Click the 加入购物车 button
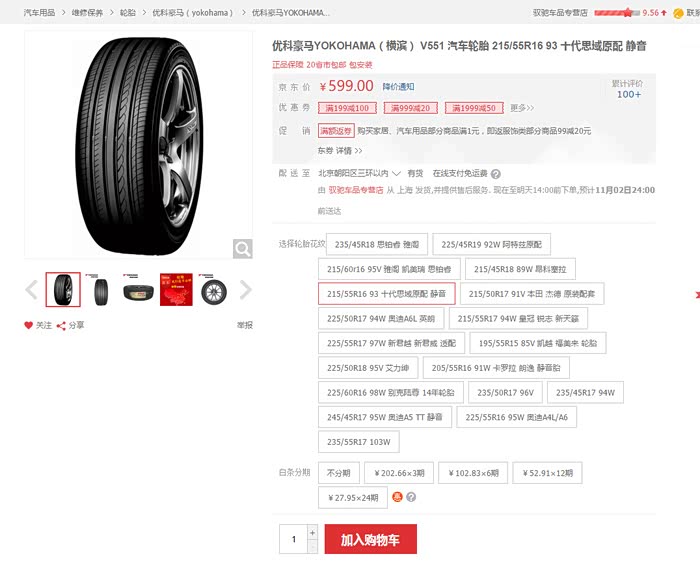The width and height of the screenshot is (700, 567). pyautogui.click(x=371, y=539)
